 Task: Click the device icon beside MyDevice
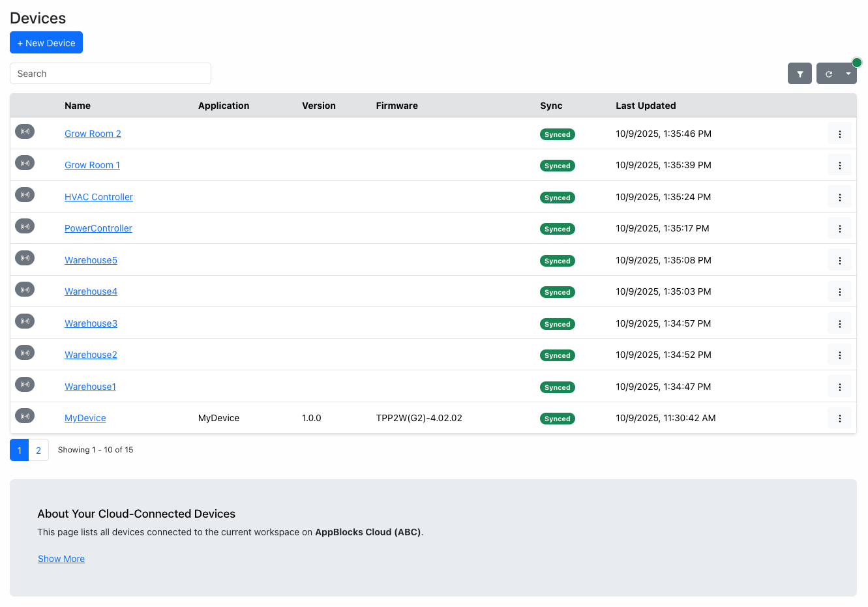tap(25, 416)
